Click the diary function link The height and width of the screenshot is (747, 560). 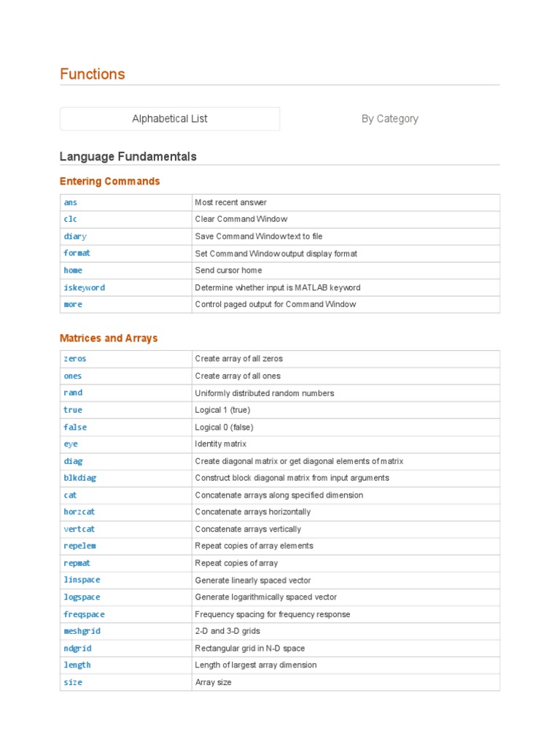tap(74, 236)
